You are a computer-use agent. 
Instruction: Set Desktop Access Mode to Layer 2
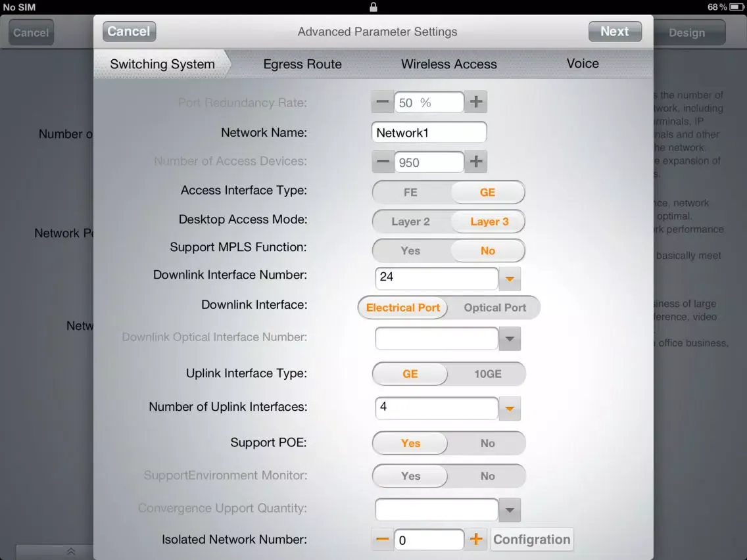[x=410, y=222]
